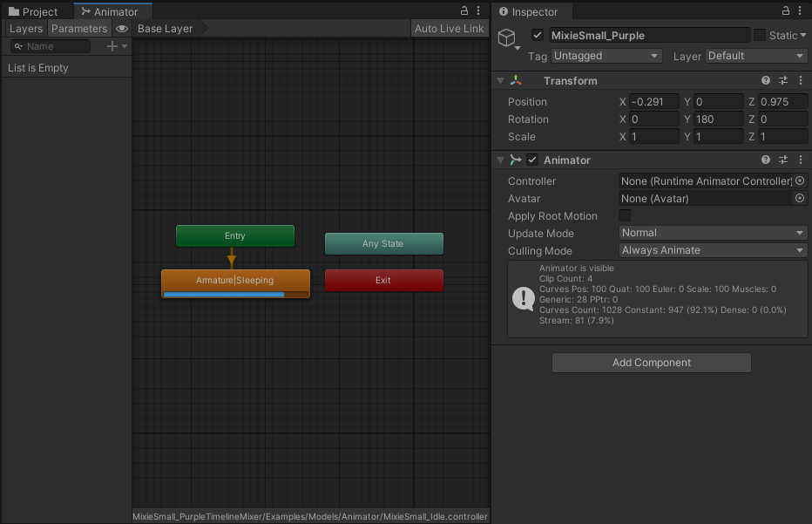
Task: Enable the Apply Root Motion checkbox
Action: click(625, 215)
